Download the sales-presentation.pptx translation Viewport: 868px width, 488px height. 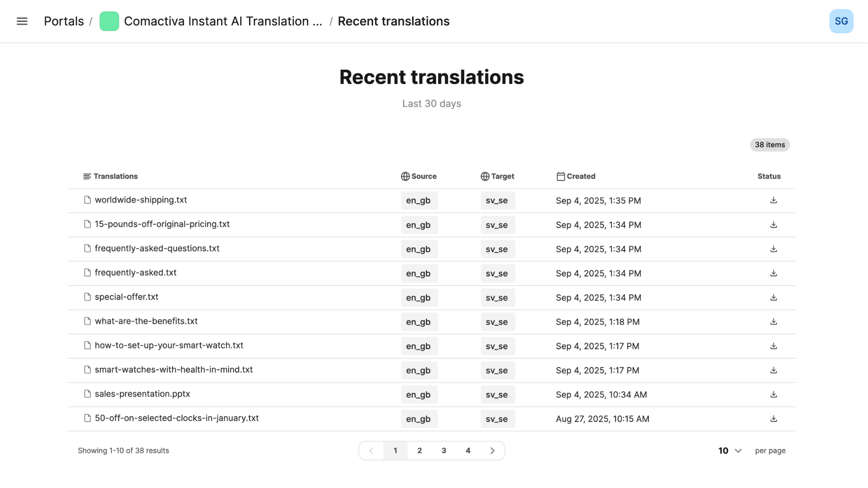tap(774, 394)
